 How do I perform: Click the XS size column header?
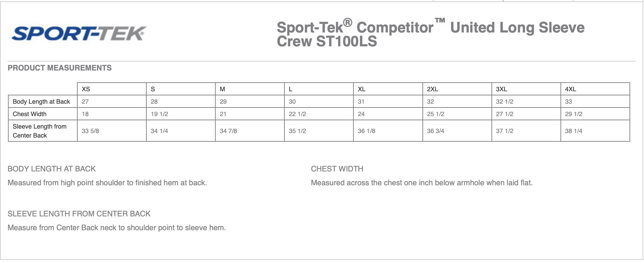tap(86, 89)
